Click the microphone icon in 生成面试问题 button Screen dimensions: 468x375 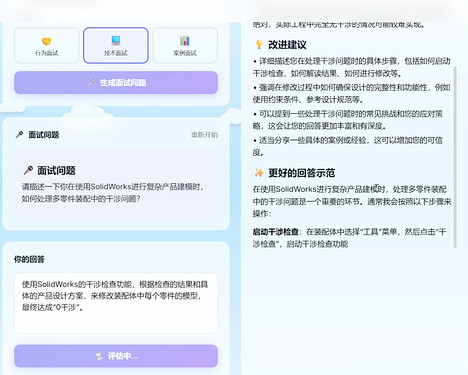(x=91, y=82)
